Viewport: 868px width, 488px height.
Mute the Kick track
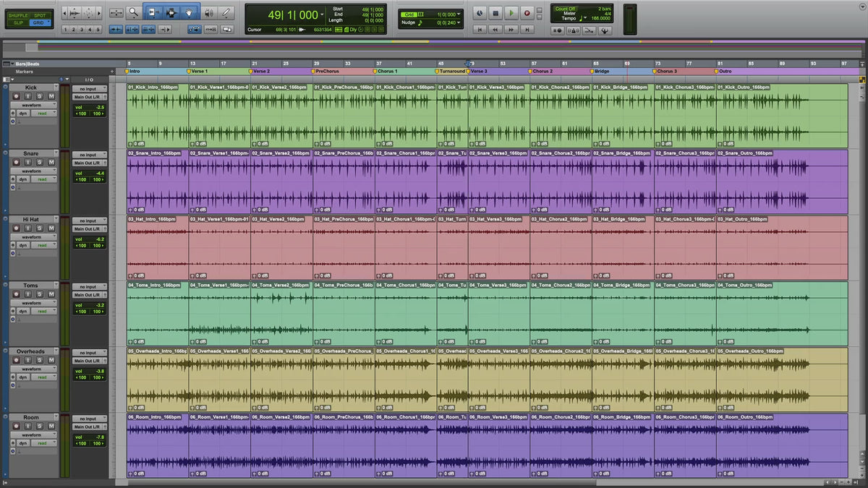pyautogui.click(x=51, y=96)
